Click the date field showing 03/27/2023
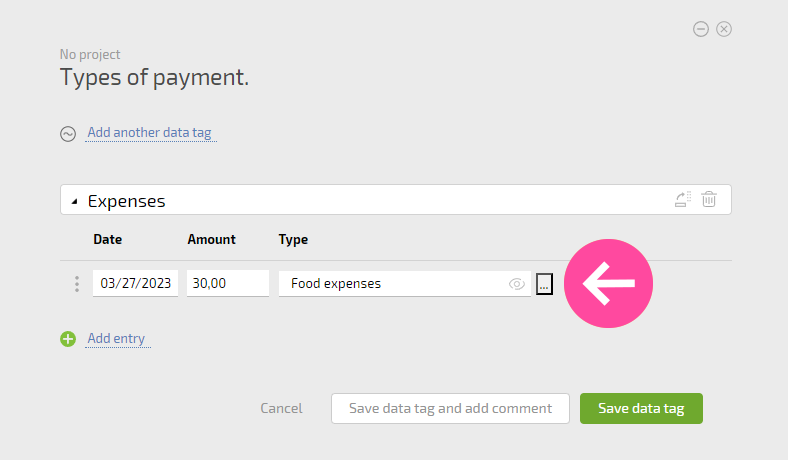This screenshot has width=788, height=460. pyautogui.click(x=135, y=284)
